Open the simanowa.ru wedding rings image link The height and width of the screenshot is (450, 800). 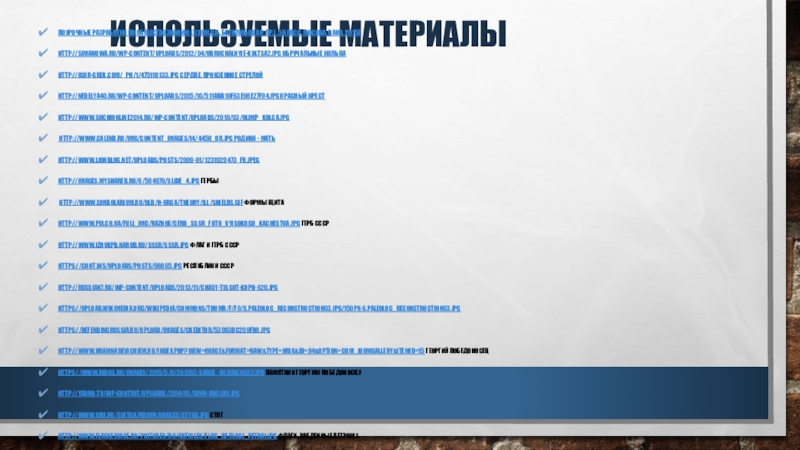coord(202,54)
